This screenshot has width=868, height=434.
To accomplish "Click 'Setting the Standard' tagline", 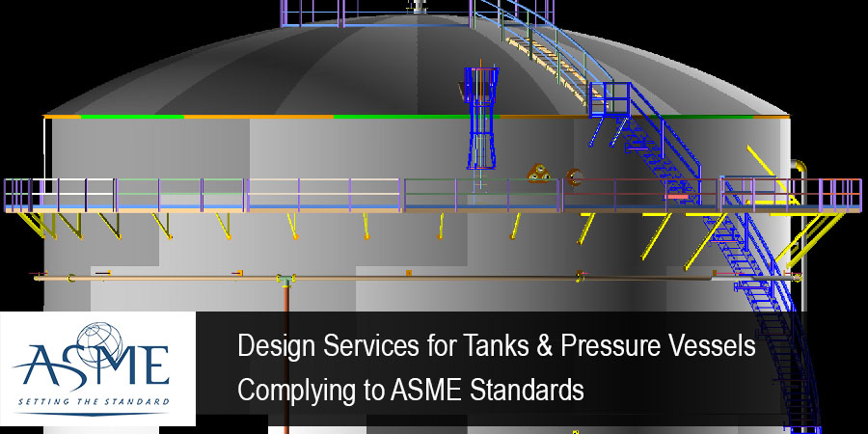I will 93,401.
